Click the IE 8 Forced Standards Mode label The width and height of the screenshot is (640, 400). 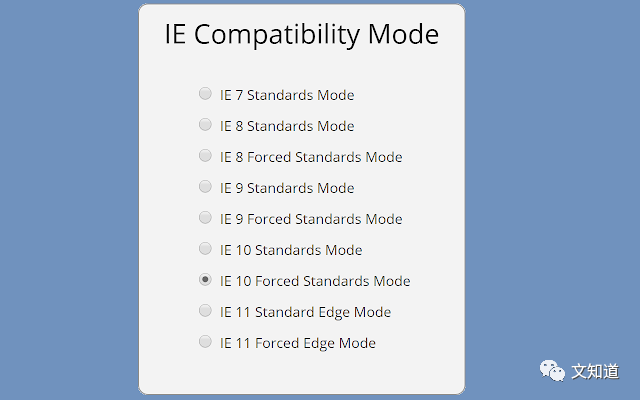(311, 157)
